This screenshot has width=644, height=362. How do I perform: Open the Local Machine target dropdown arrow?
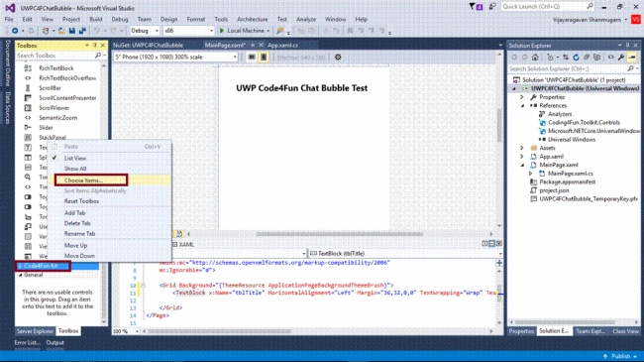pyautogui.click(x=268, y=31)
